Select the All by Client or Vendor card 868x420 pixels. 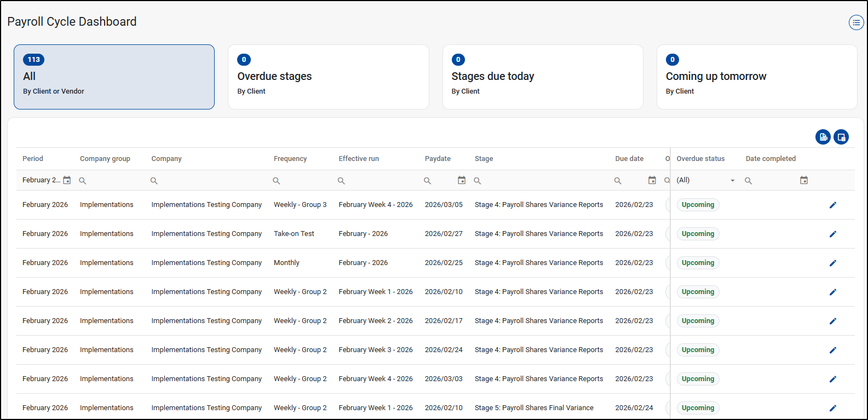(x=114, y=77)
